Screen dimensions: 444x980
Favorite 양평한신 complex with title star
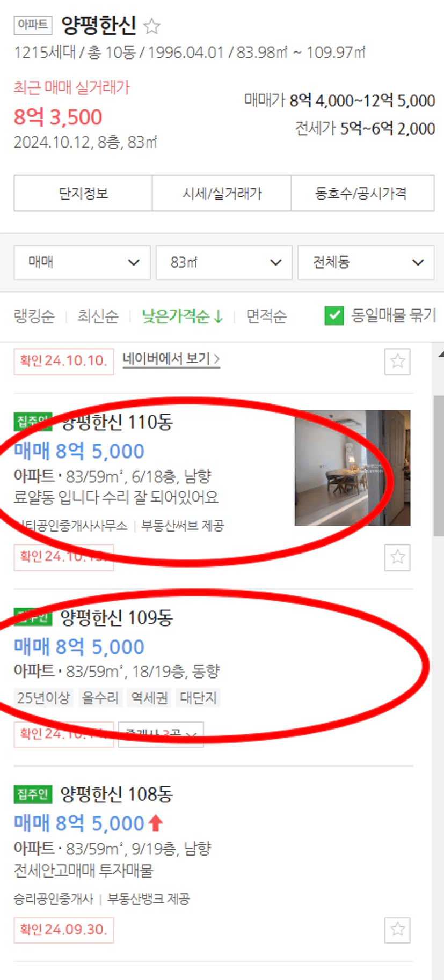pyautogui.click(x=152, y=26)
